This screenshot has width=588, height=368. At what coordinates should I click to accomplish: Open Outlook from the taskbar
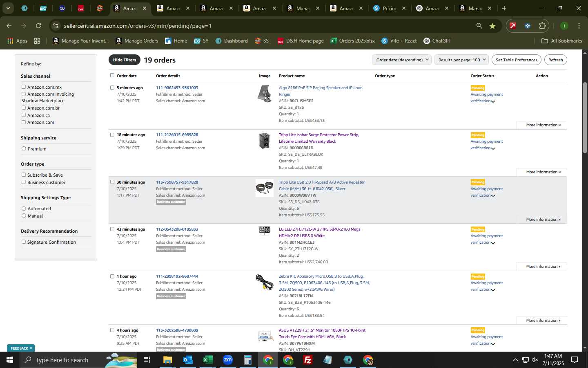tap(187, 360)
